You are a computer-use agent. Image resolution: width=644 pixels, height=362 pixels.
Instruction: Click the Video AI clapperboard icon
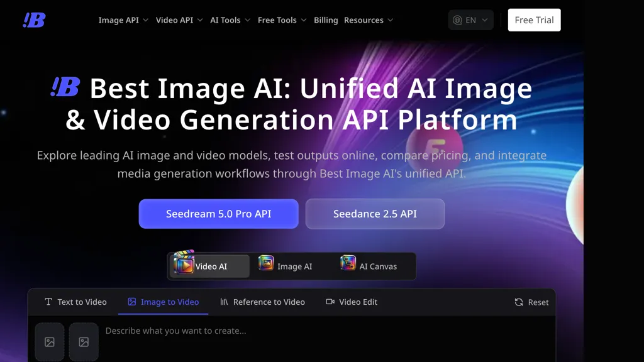point(184,263)
